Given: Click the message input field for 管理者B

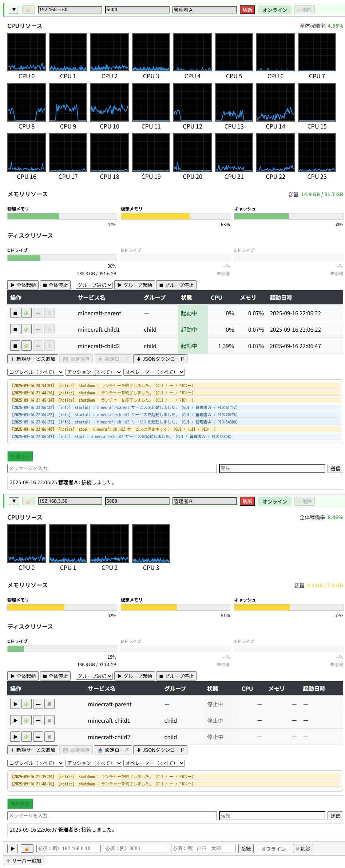Looking at the screenshot, I should point(112,816).
